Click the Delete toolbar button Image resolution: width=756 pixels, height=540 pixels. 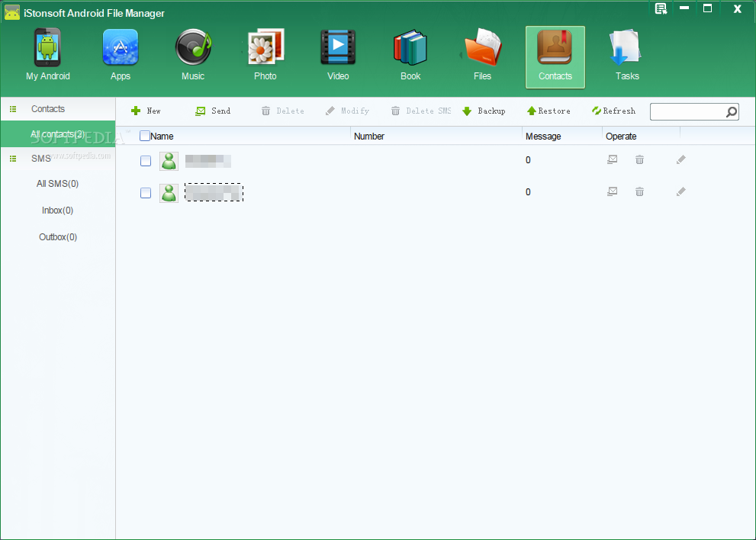point(282,111)
